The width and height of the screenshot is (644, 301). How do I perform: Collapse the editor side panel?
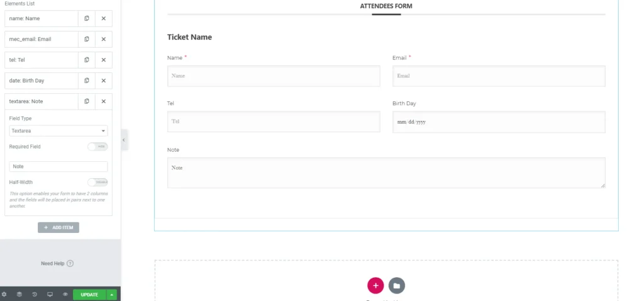(x=124, y=140)
